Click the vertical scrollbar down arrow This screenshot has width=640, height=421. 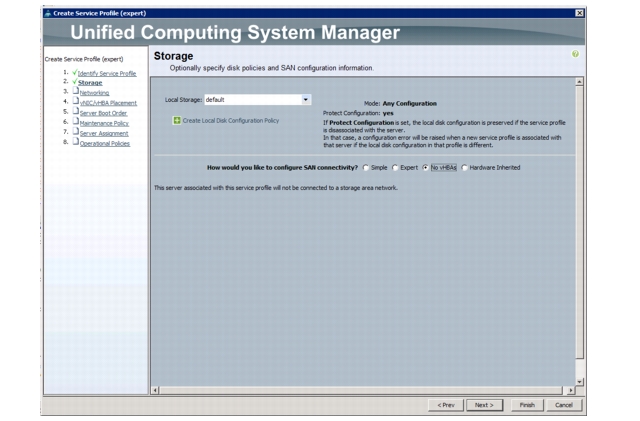coord(579,382)
